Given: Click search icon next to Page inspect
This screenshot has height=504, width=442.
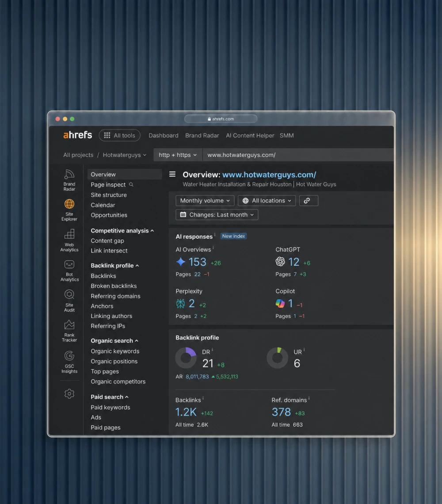Looking at the screenshot, I should pos(131,184).
